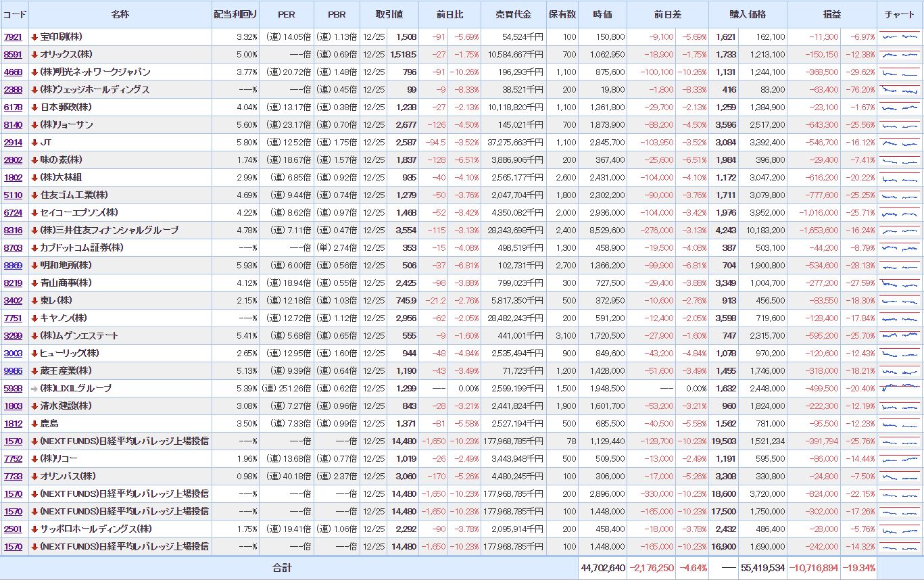Open stock code 7921 link
This screenshot has width=924, height=580.
13,37
